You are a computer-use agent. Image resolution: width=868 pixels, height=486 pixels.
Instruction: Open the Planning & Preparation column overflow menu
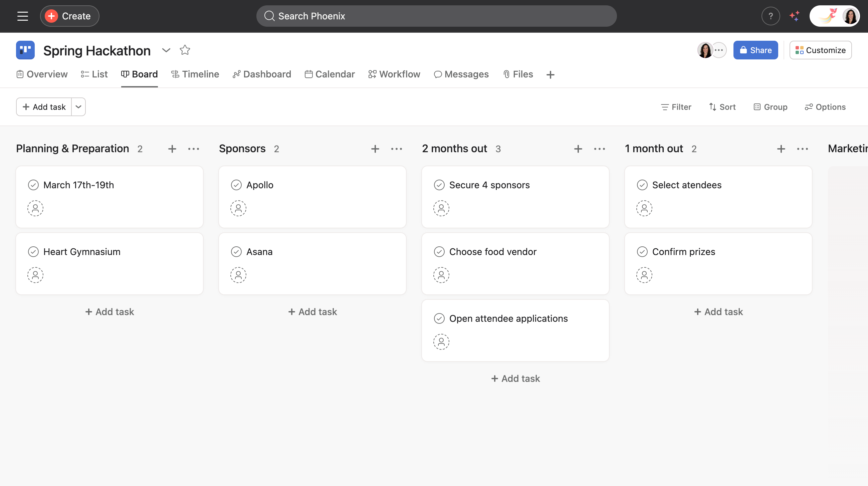[x=194, y=149]
